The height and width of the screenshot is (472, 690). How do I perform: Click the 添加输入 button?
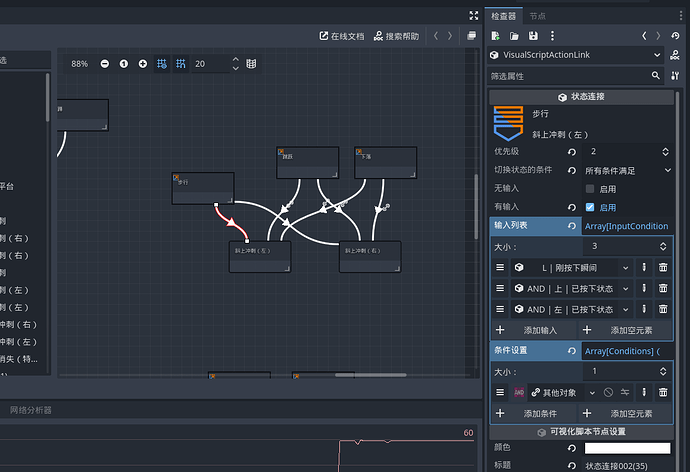tap(534, 330)
